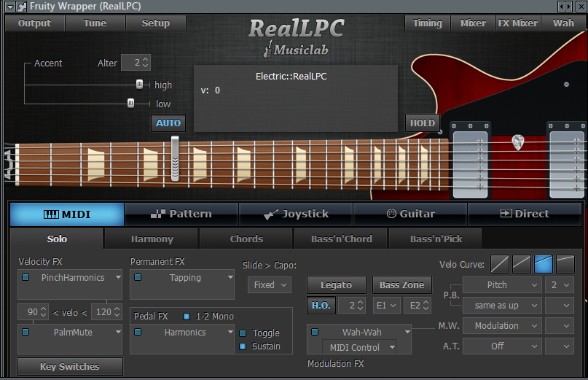This screenshot has width=588, height=380.
Task: Toggle the 1-2 Mono checkbox
Action: pos(186,317)
